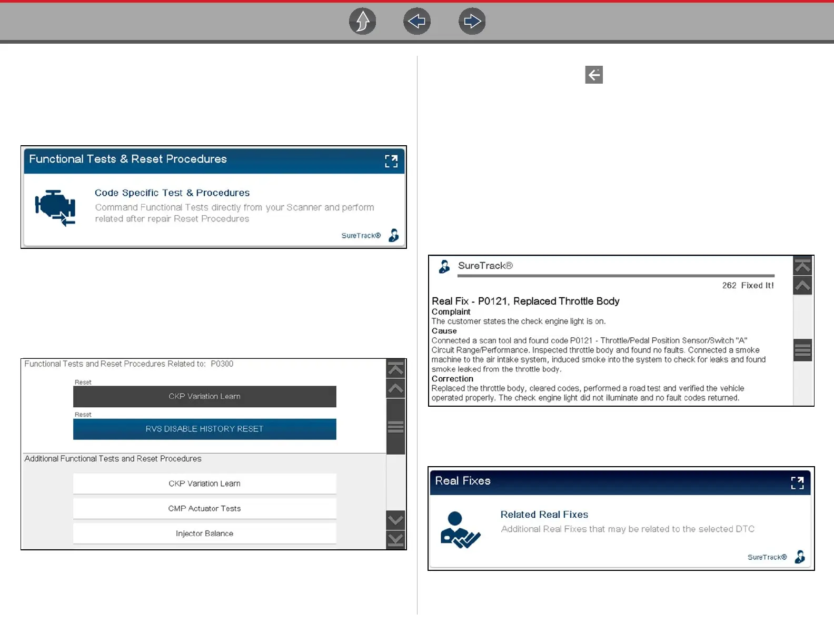Click the gray back arrow icon
The image size is (834, 644).
[x=594, y=75]
